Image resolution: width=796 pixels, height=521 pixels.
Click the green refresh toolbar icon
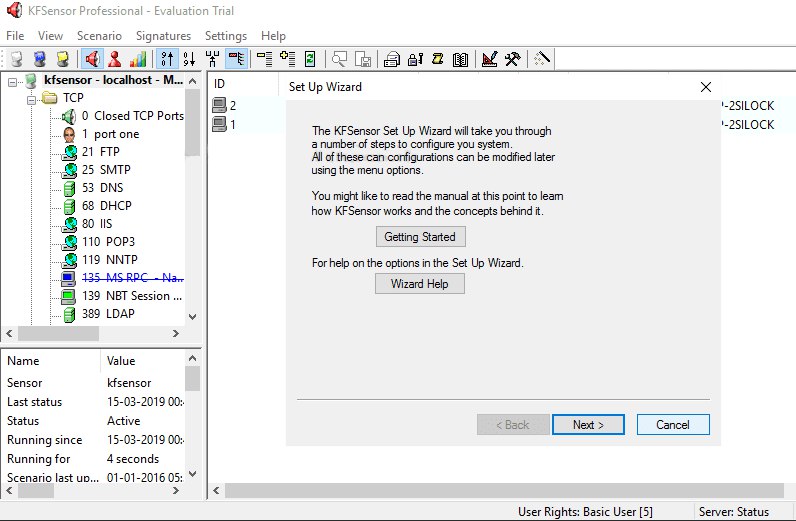[x=310, y=59]
